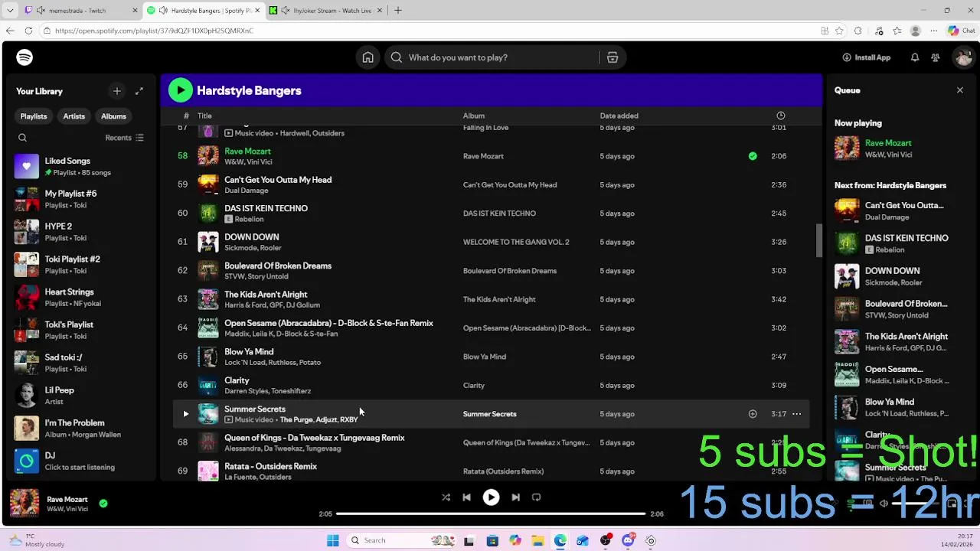Open the Home icon next to search
This screenshot has width=980, height=551.
click(368, 57)
